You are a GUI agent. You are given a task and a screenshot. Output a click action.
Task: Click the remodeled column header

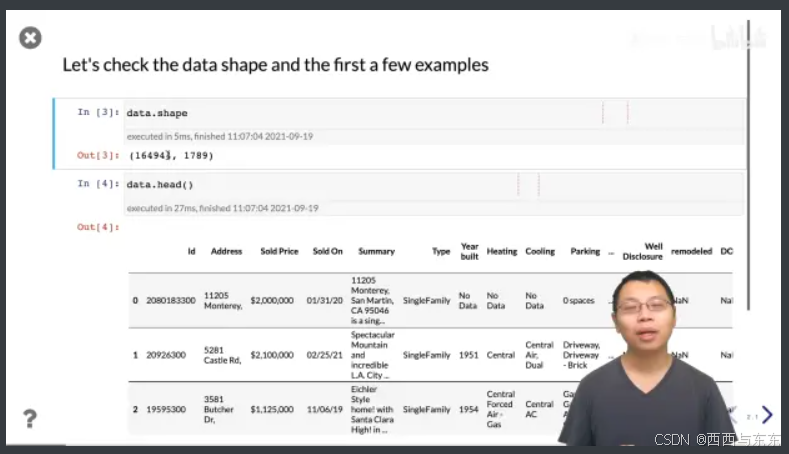click(691, 251)
